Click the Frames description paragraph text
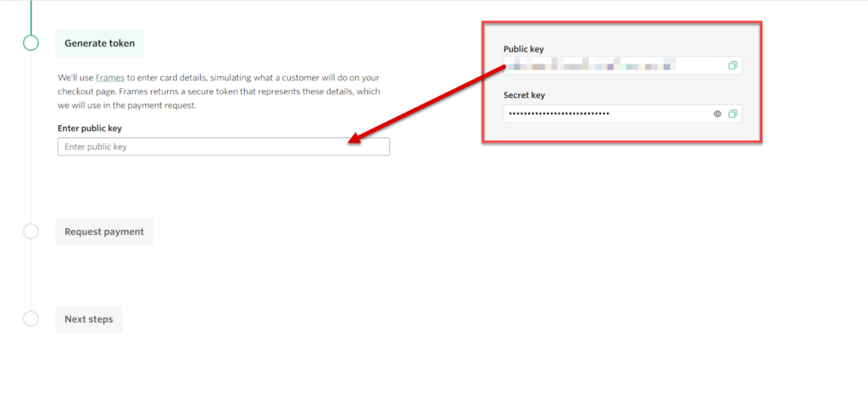 tap(220, 91)
